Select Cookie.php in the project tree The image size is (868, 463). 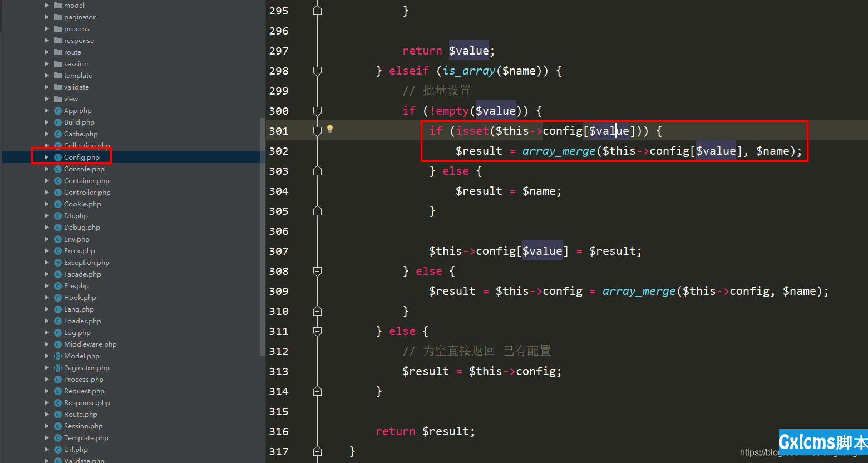pyautogui.click(x=82, y=204)
